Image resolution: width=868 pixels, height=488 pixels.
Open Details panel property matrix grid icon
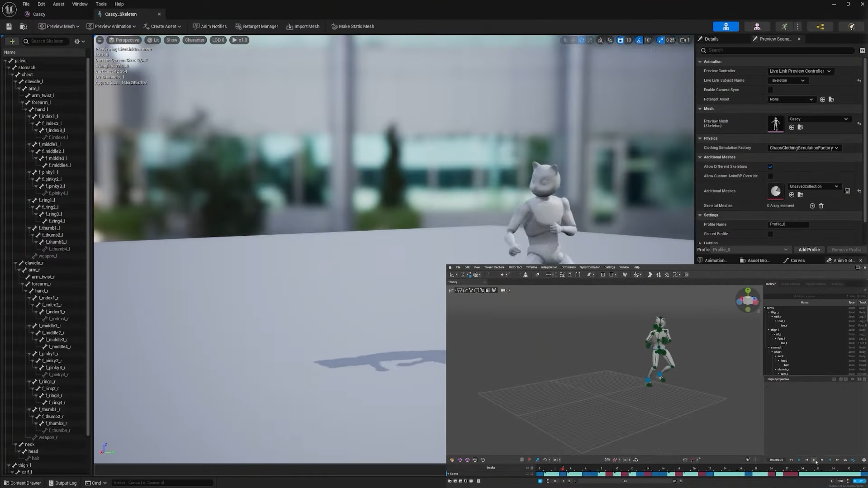pos(862,51)
